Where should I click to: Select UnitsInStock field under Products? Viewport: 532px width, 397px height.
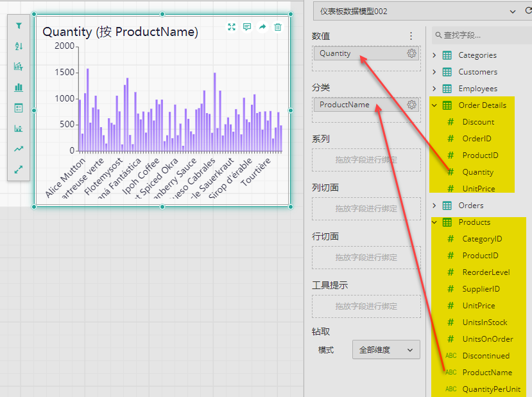pos(485,322)
